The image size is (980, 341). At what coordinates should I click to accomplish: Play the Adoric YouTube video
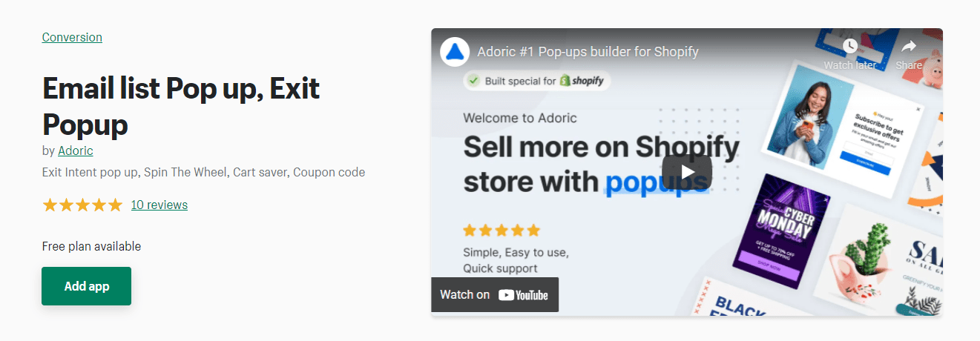(x=686, y=172)
